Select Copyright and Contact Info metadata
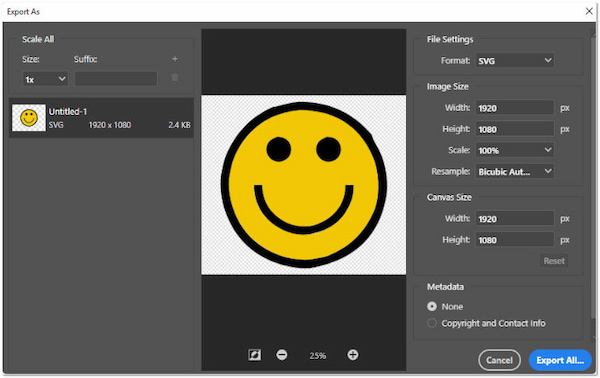The height and width of the screenshot is (378, 600). [432, 323]
